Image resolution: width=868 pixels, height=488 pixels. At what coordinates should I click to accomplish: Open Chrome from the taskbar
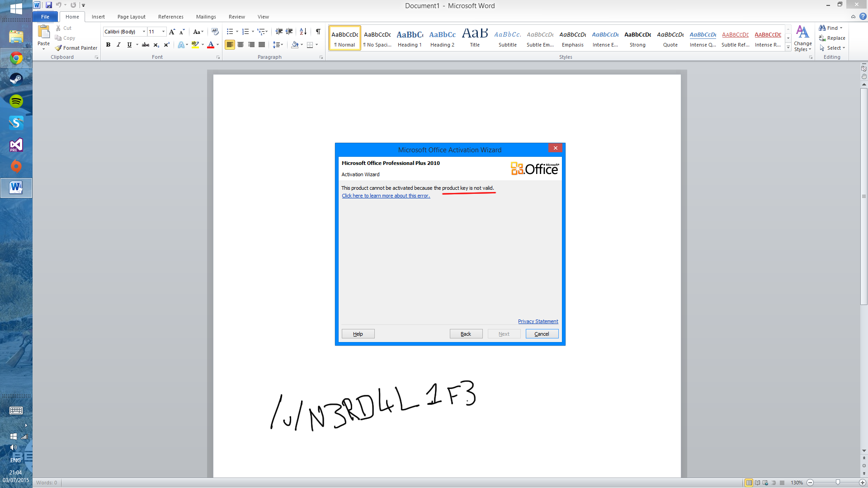coord(16,58)
